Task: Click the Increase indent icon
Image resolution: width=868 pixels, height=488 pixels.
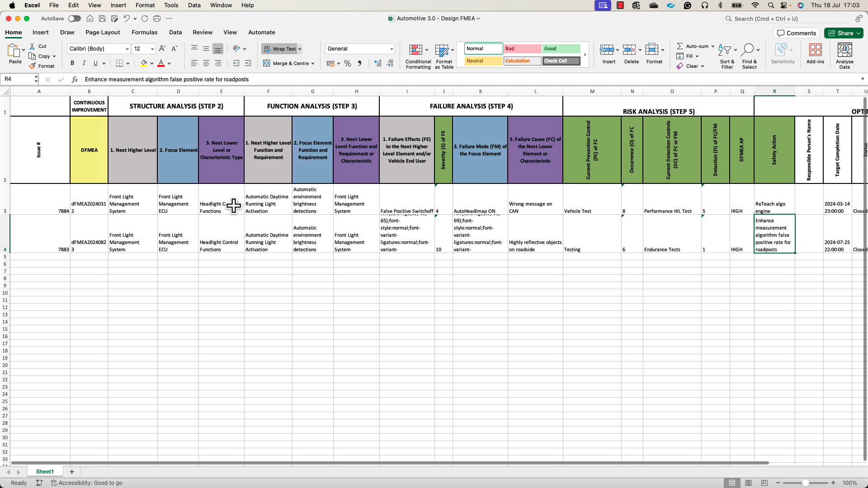Action: pyautogui.click(x=248, y=63)
